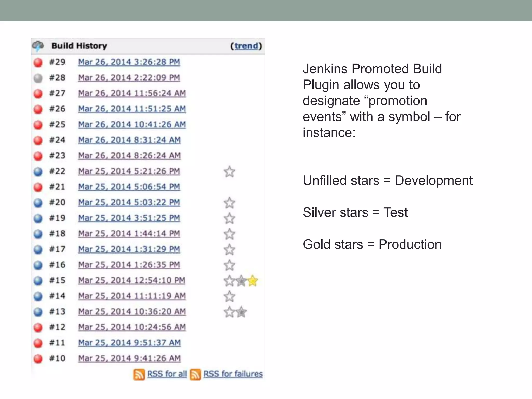
Task: Open build Mar 26, 2014 2:22:09 PM
Action: click(x=129, y=78)
